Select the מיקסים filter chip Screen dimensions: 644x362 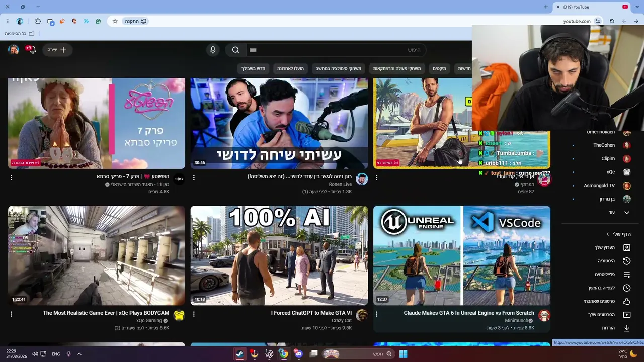pyautogui.click(x=440, y=68)
